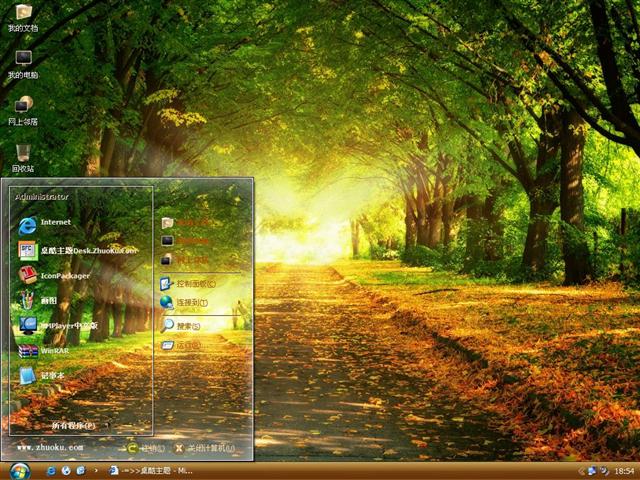Click 关闭计算机(U) shut down button
The width and height of the screenshot is (640, 480).
tap(204, 448)
